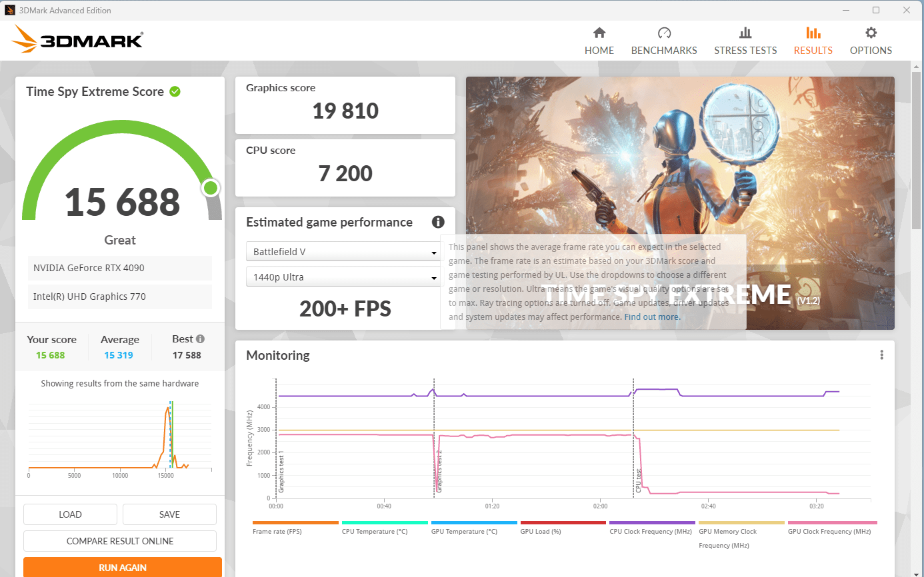The image size is (924, 577).
Task: Click the 3DMark app icon in title bar
Action: click(10, 10)
